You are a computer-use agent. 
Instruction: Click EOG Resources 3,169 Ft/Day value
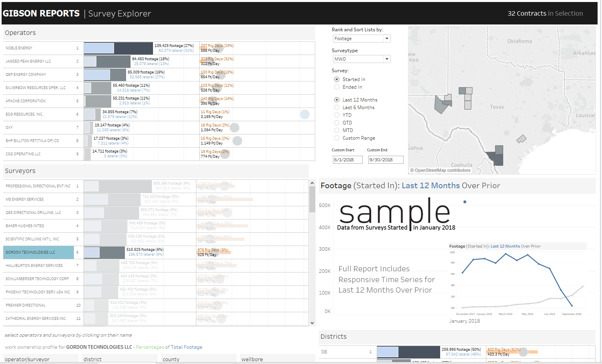click(212, 117)
